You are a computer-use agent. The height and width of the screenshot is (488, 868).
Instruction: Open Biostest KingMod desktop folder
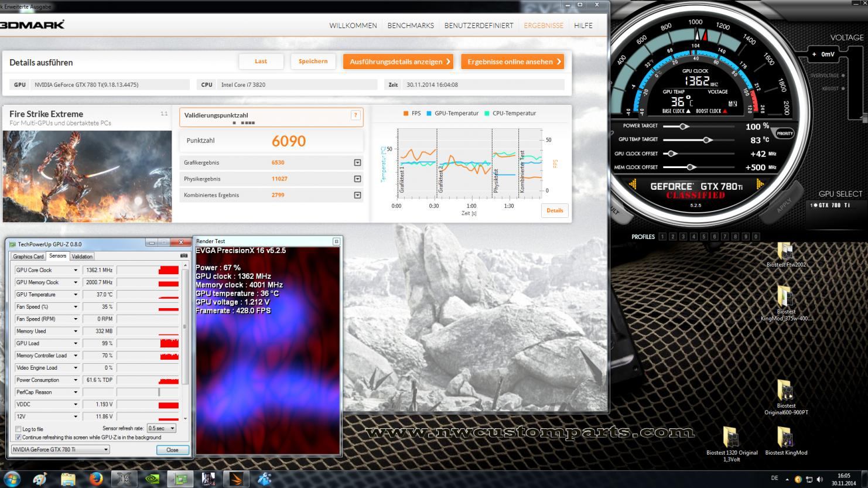[785, 441]
